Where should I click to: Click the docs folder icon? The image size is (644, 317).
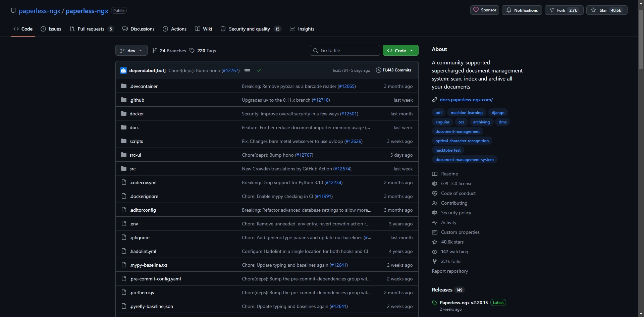[124, 127]
